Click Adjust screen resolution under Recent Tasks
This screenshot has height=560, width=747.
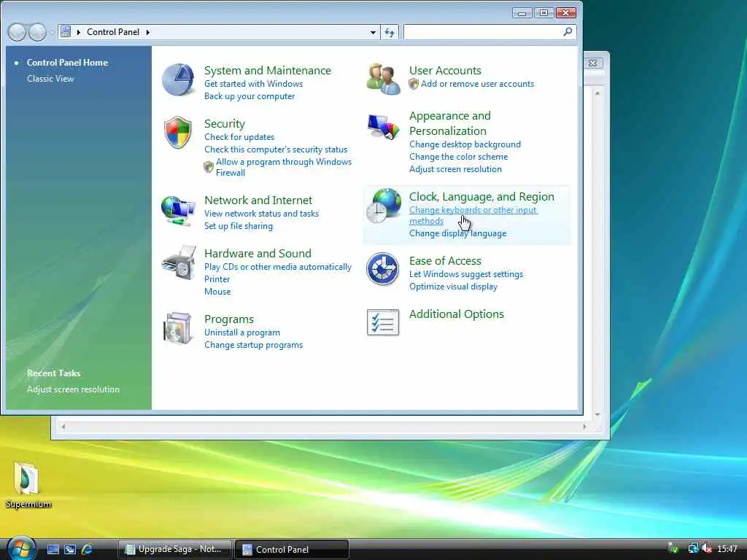(x=73, y=389)
